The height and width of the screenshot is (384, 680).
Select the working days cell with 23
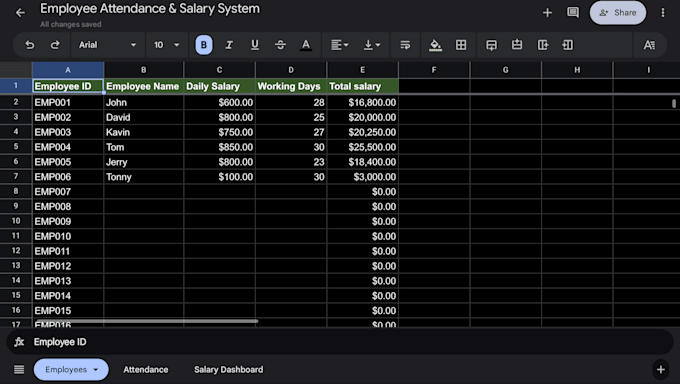pyautogui.click(x=291, y=162)
